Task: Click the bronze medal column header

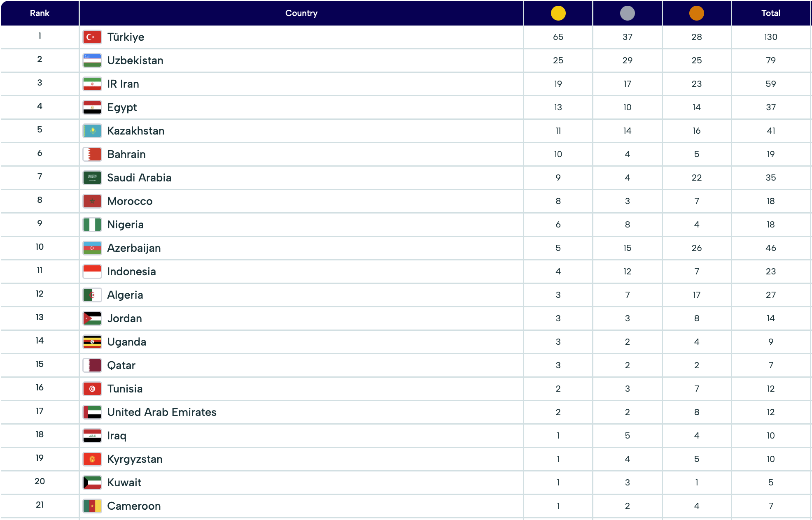Action: [x=696, y=13]
